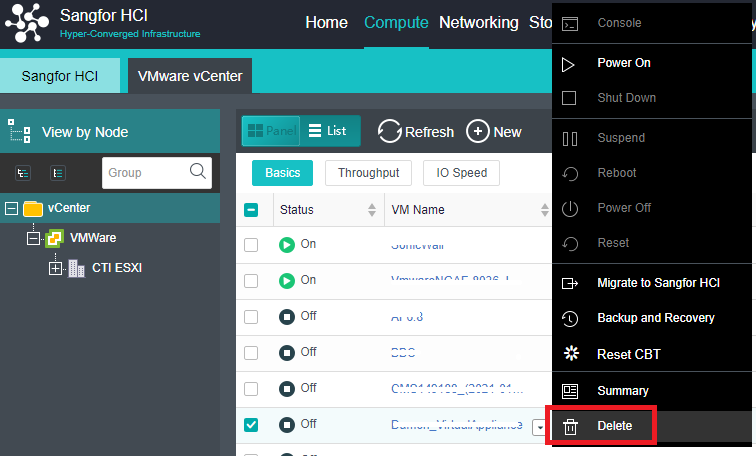Click the search magnifier in Group field
Image resolution: width=756 pixels, height=456 pixels.
(197, 171)
